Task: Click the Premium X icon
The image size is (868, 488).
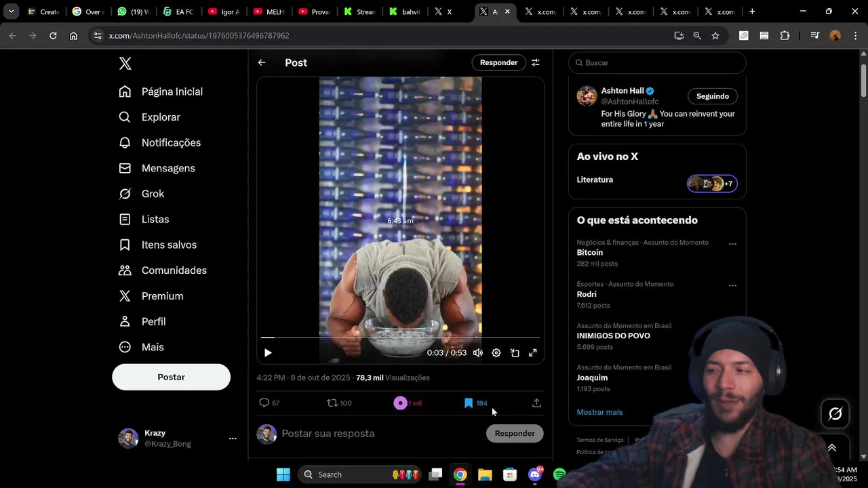Action: point(125,296)
